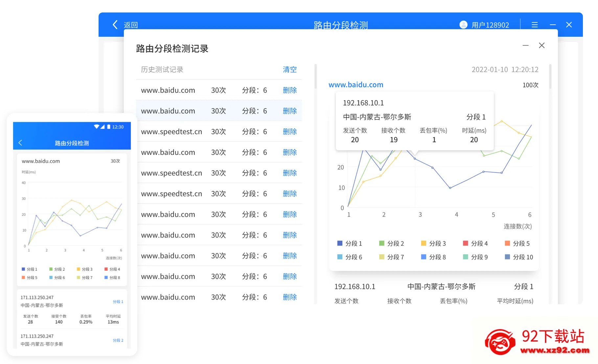This screenshot has height=364, width=598.
Task: Delete the last www.baidu.com record in list
Action: (x=290, y=297)
